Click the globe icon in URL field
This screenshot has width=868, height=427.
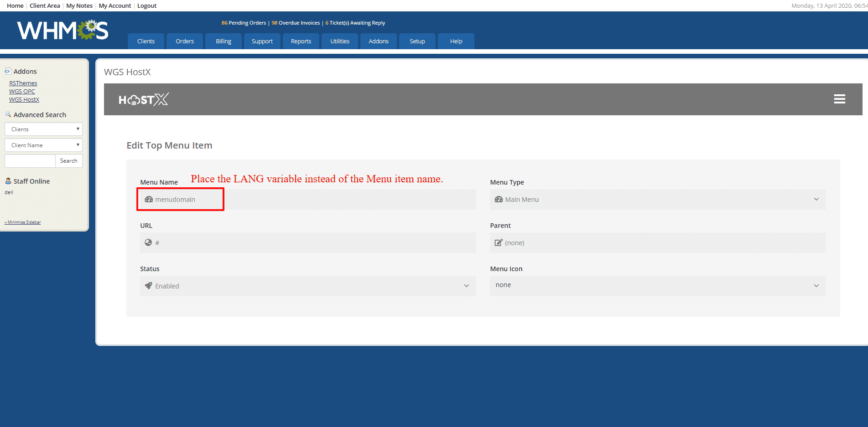(148, 243)
